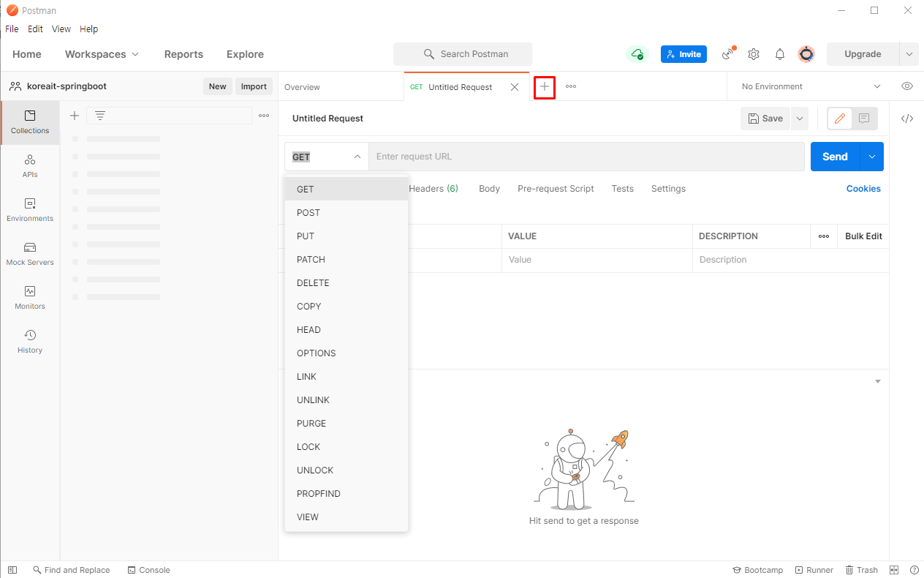Click the environment quick look eye icon
This screenshot has height=578, width=924.
coord(907,86)
